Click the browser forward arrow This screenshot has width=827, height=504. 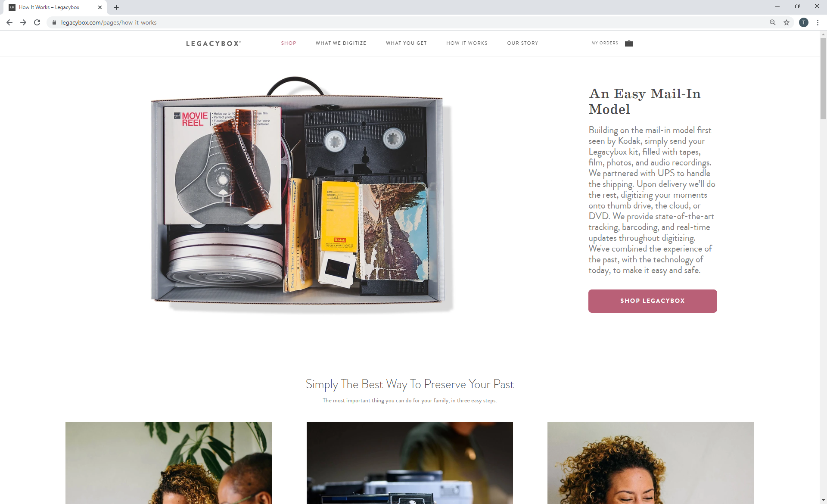click(x=23, y=22)
